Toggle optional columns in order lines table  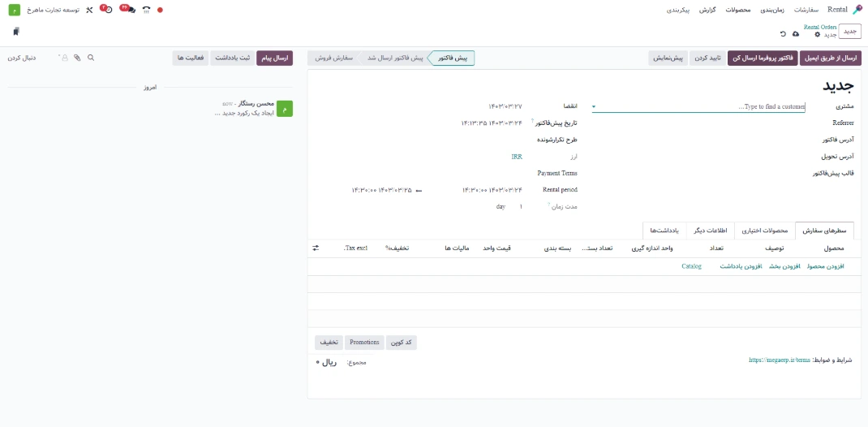coord(316,248)
